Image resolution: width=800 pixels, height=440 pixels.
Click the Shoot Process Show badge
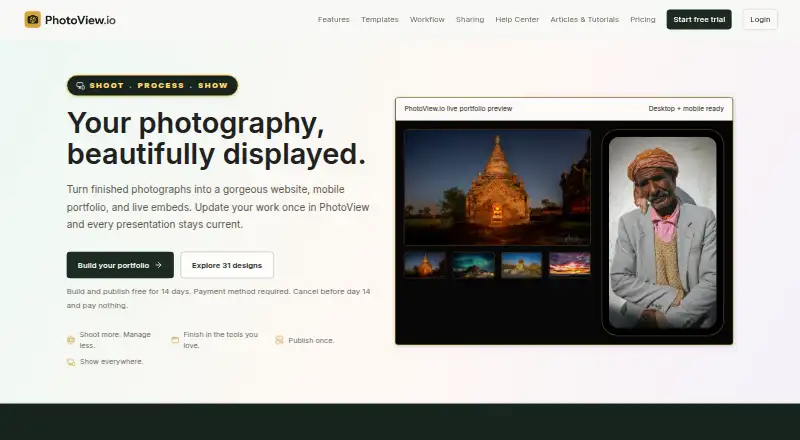click(x=152, y=85)
